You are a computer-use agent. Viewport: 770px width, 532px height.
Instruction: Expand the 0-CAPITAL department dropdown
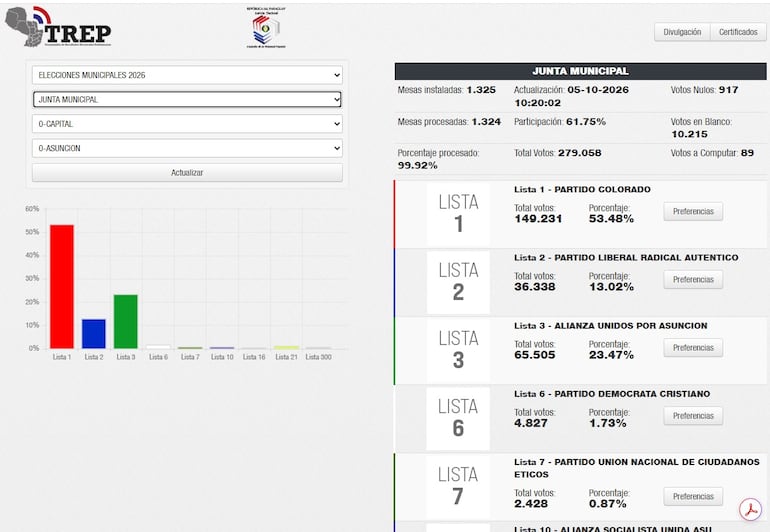(x=187, y=124)
